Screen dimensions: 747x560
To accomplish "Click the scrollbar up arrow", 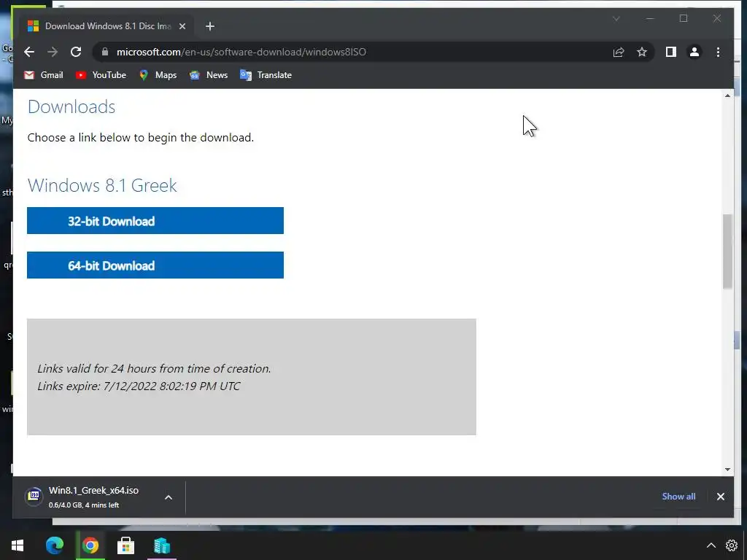I will pyautogui.click(x=727, y=96).
